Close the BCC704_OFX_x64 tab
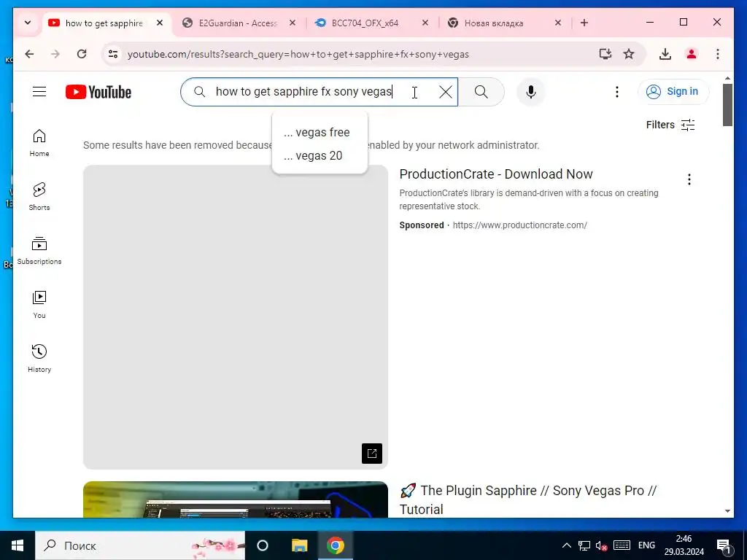Image resolution: width=747 pixels, height=560 pixels. click(425, 23)
